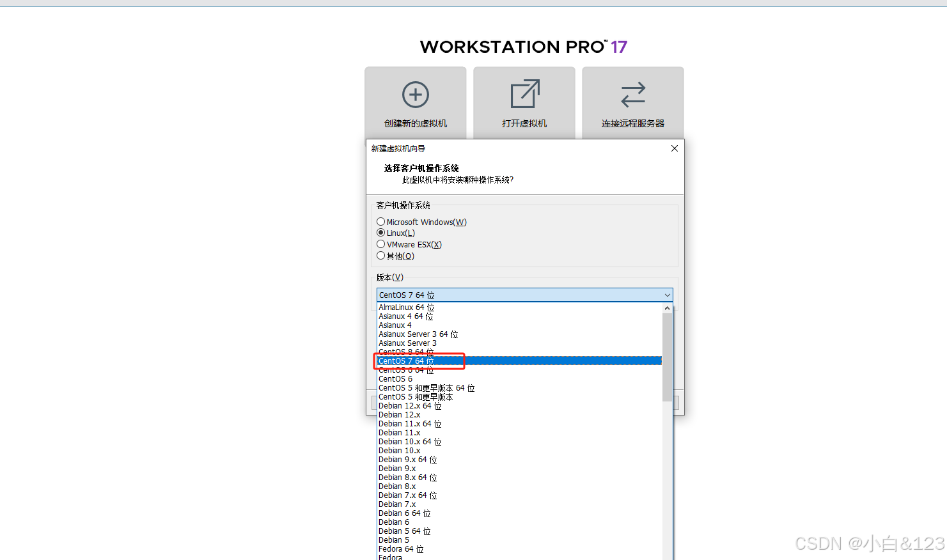Choose Asianux Server 3 64 位 option

pyautogui.click(x=519, y=334)
